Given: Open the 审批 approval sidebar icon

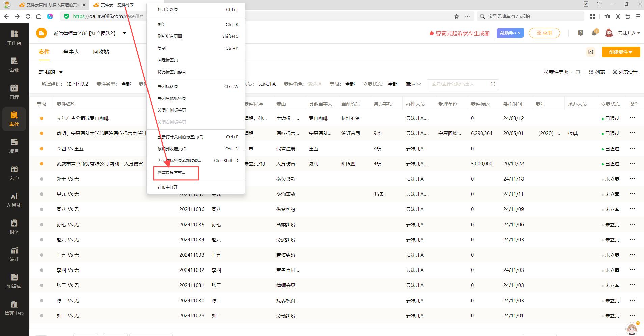Looking at the screenshot, I should tap(14, 65).
